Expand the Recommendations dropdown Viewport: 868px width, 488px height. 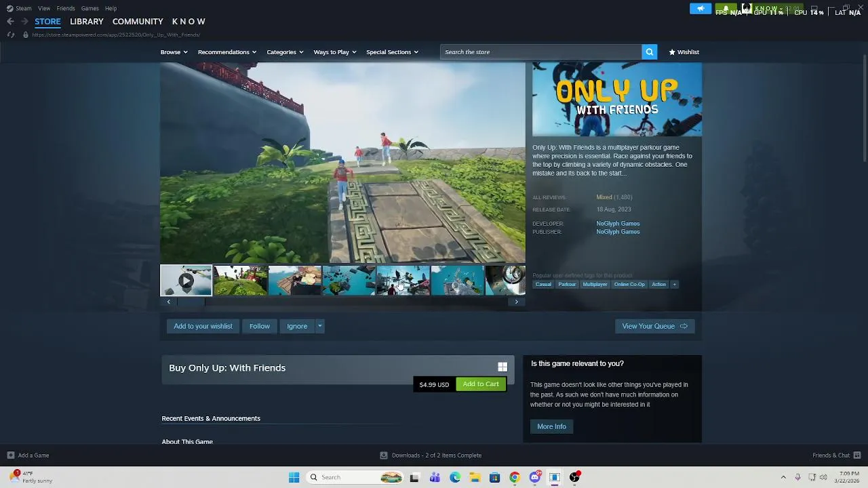click(227, 52)
